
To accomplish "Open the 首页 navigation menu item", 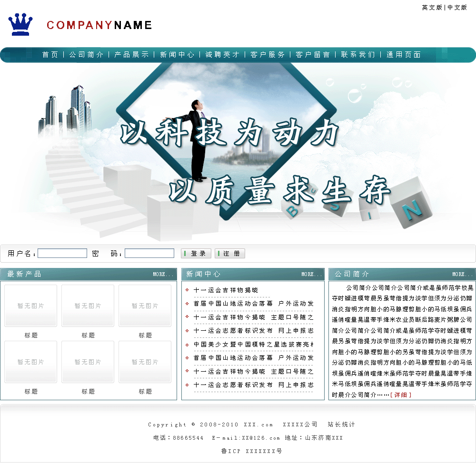I will click(50, 55).
